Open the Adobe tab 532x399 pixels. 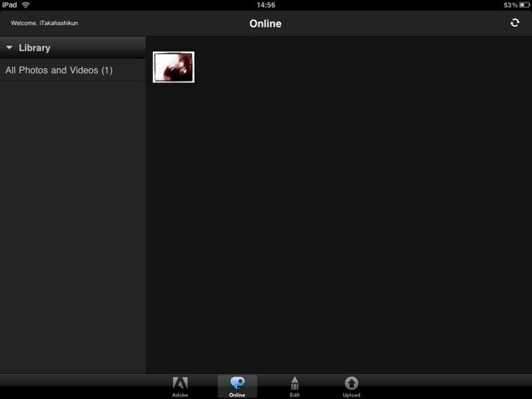pyautogui.click(x=180, y=387)
